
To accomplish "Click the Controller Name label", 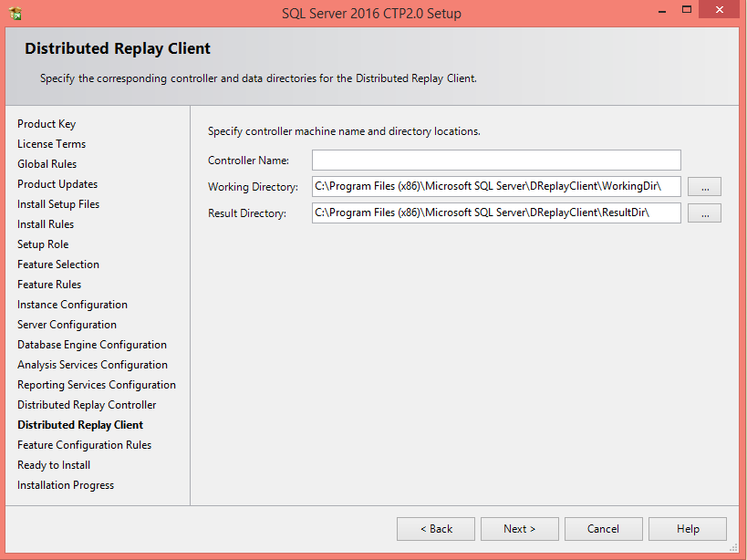I will coord(249,161).
